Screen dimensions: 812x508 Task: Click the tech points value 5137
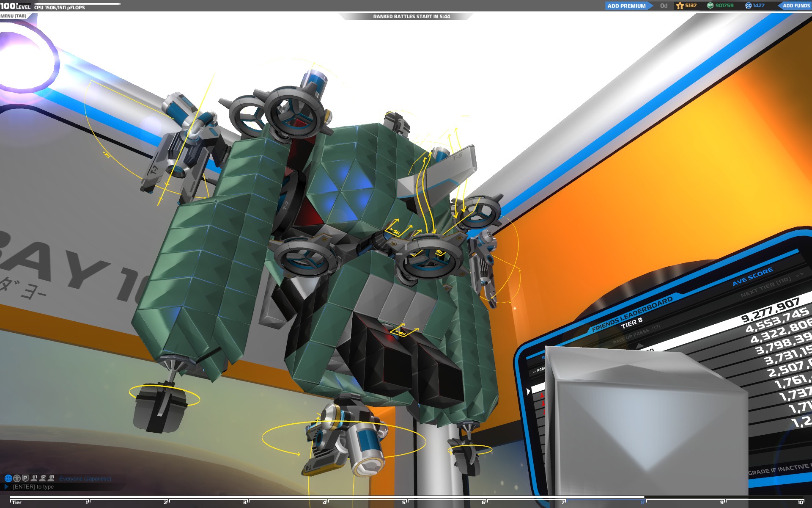[x=691, y=6]
